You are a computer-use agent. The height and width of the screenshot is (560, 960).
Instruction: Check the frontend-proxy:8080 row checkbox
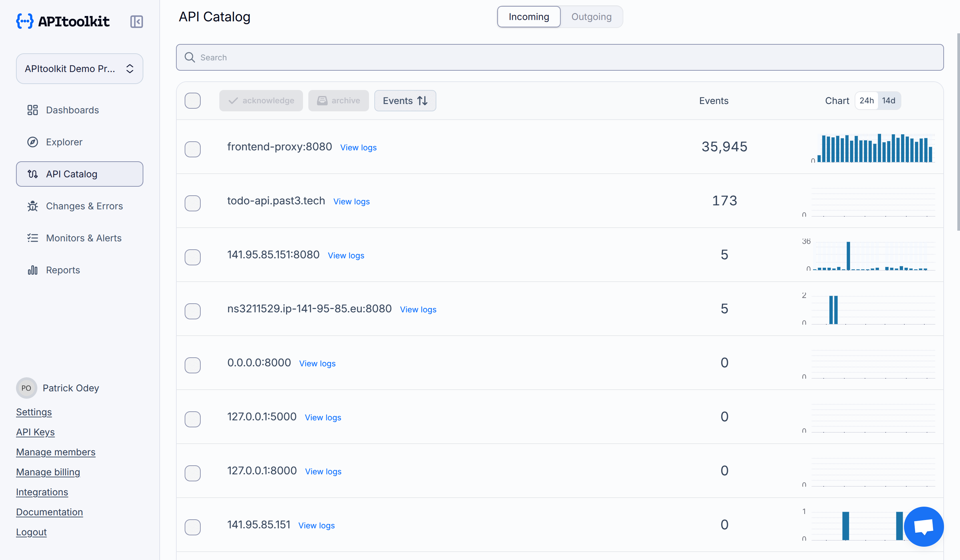(x=192, y=149)
